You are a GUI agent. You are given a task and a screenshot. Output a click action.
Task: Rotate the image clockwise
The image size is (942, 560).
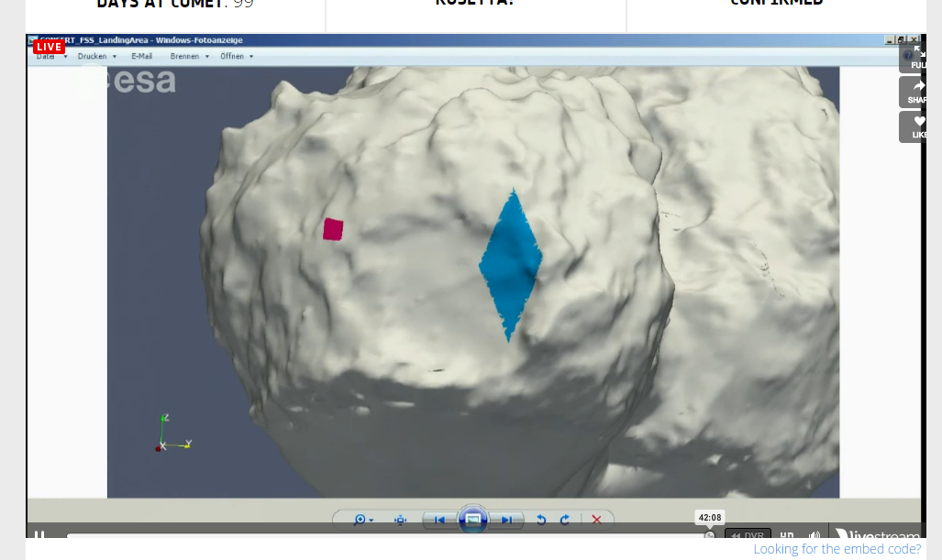coord(565,520)
